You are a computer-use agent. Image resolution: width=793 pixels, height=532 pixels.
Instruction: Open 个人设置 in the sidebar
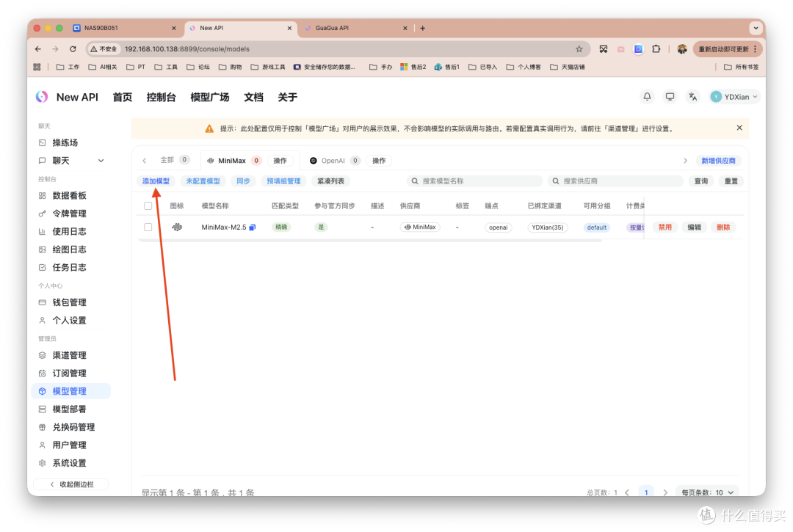point(70,321)
